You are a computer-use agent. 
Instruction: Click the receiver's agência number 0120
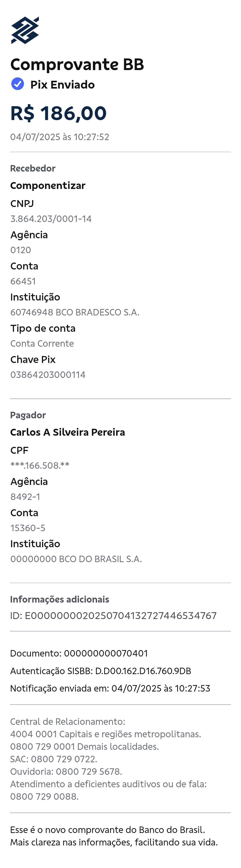(21, 250)
